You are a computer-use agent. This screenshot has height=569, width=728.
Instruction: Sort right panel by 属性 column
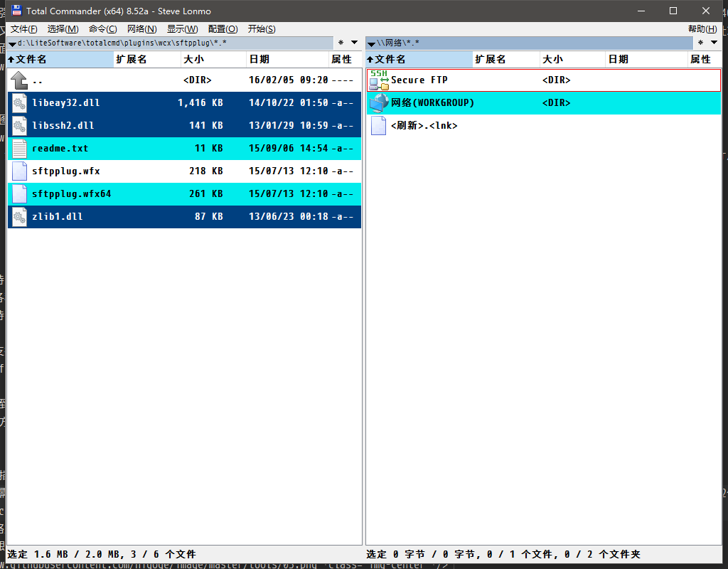coord(705,60)
